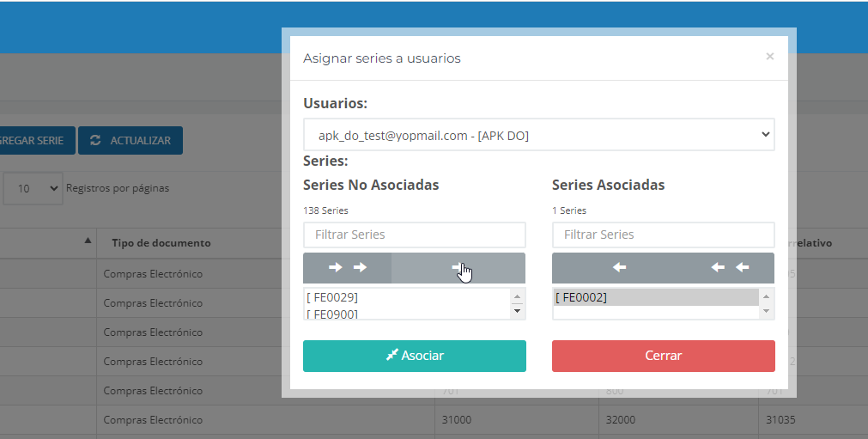Click the move-selected-right single arrow button

pos(458,268)
